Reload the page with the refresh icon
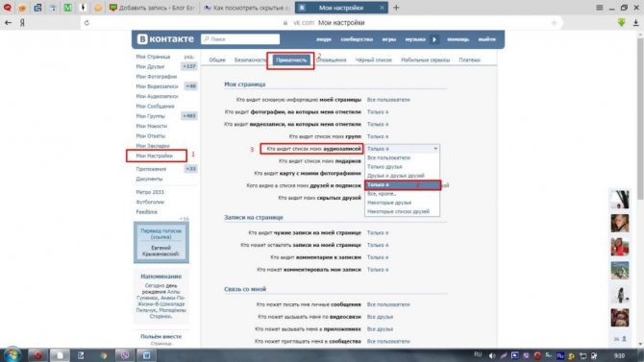644x362 pixels. click(x=87, y=23)
